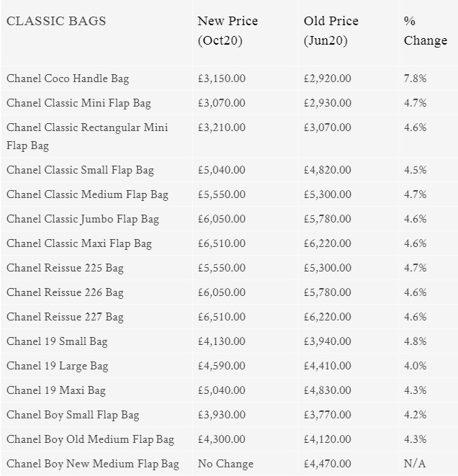Select the % Change column header
This screenshot has width=458, height=476.
425,31
